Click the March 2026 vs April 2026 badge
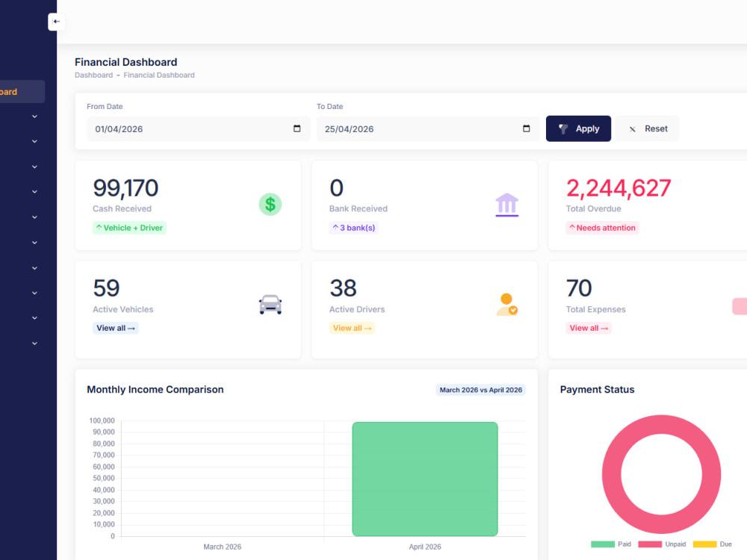747x560 pixels. click(x=480, y=390)
